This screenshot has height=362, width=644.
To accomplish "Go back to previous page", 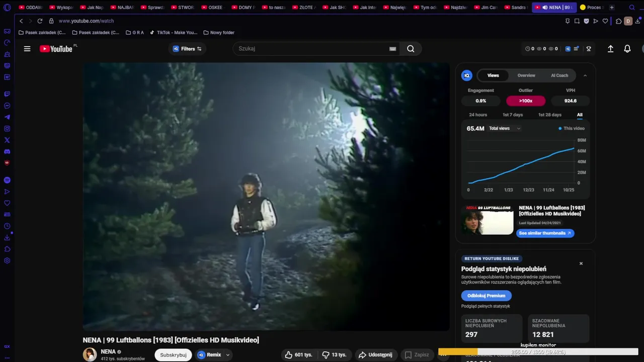I will tap(21, 21).
